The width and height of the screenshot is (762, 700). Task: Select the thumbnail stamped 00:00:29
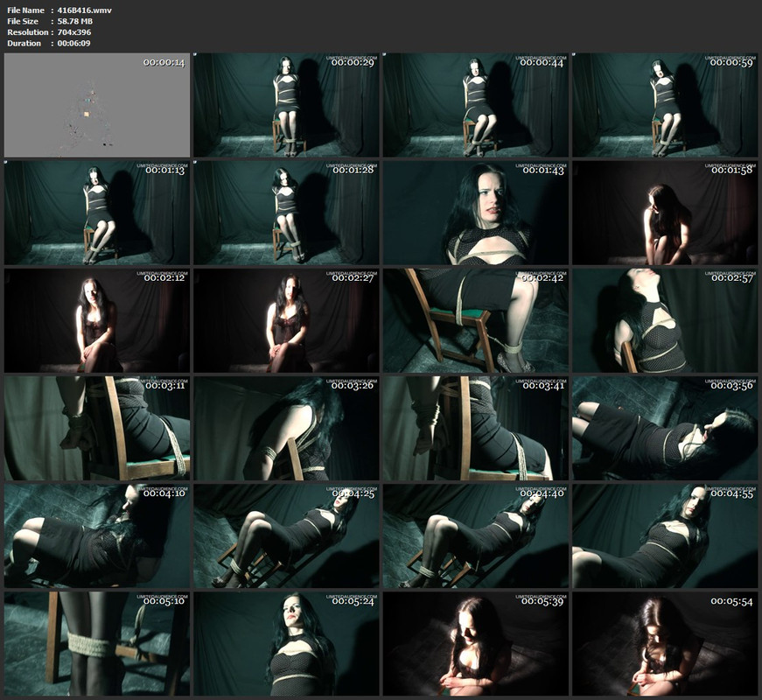click(x=286, y=105)
